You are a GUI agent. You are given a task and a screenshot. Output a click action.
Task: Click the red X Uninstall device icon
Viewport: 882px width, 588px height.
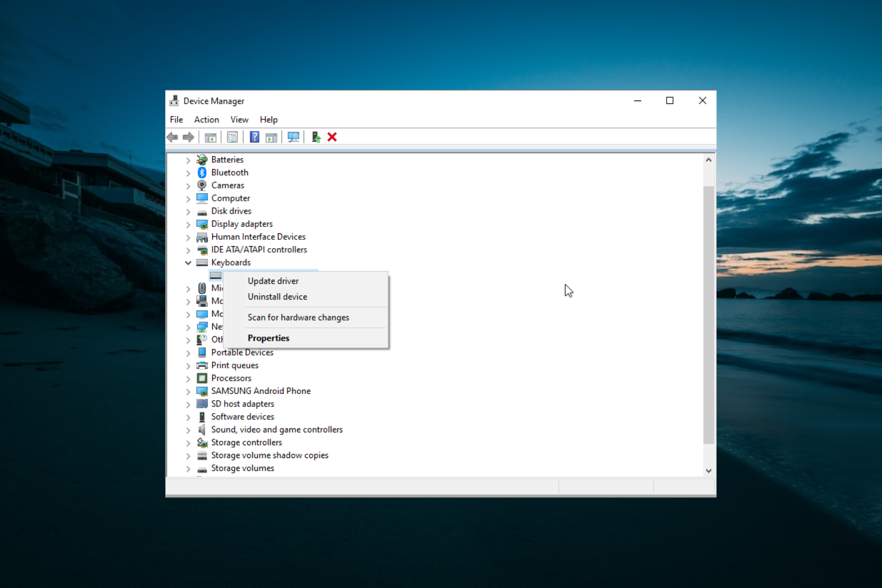click(x=332, y=137)
